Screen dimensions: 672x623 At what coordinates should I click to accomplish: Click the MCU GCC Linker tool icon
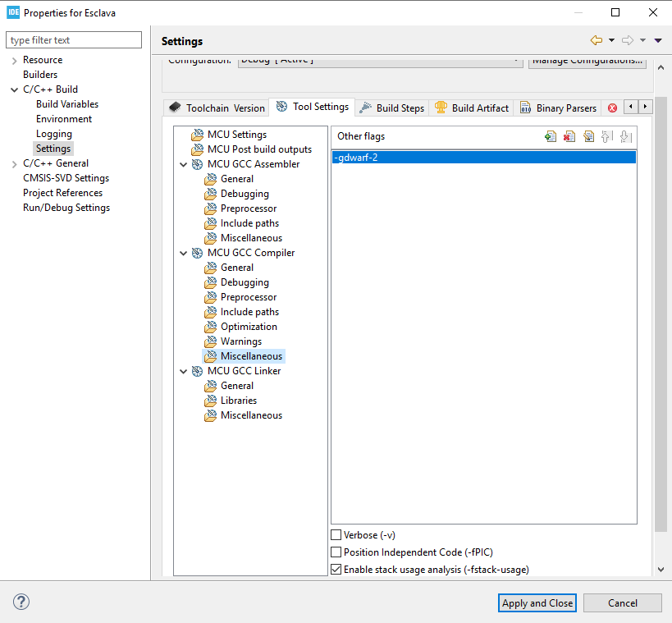pyautogui.click(x=197, y=371)
